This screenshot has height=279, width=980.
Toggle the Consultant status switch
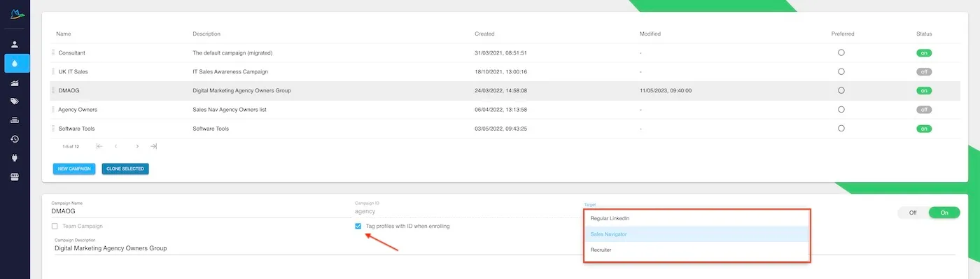(924, 52)
